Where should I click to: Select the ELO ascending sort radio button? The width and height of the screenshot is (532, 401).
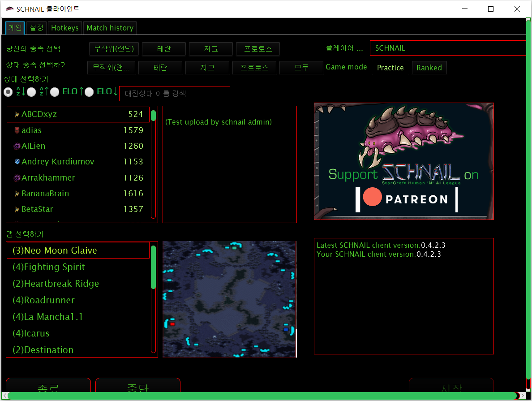tap(55, 92)
